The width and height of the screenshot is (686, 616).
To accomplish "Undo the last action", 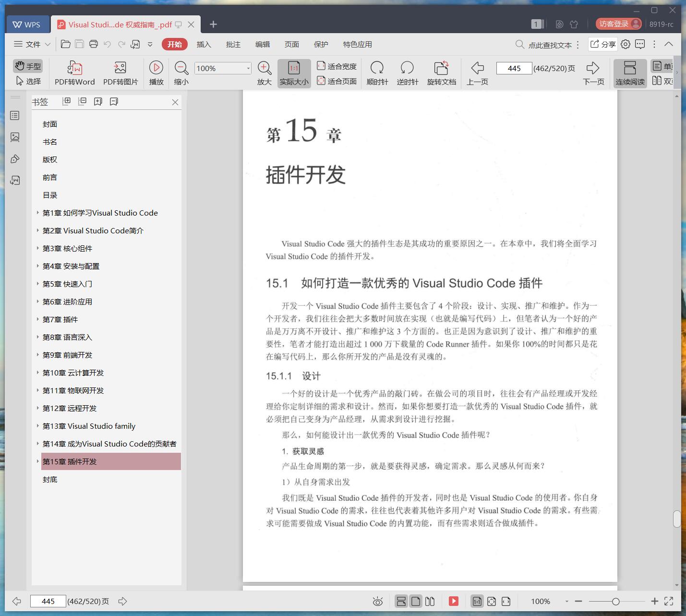I will (x=108, y=44).
